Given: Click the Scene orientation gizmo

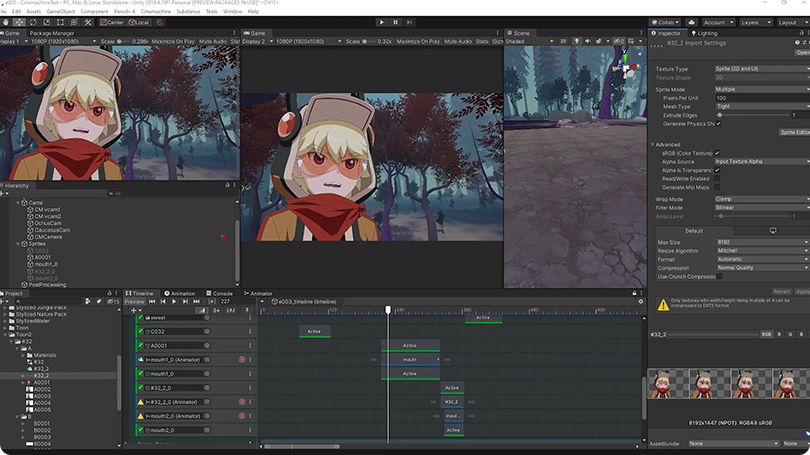Looking at the screenshot, I should pos(626,67).
